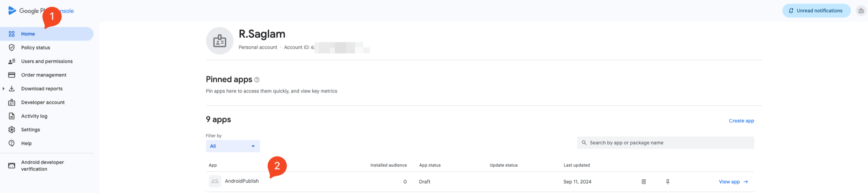The height and width of the screenshot is (193, 868).
Task: Click the Settings gear icon
Action: 12,129
